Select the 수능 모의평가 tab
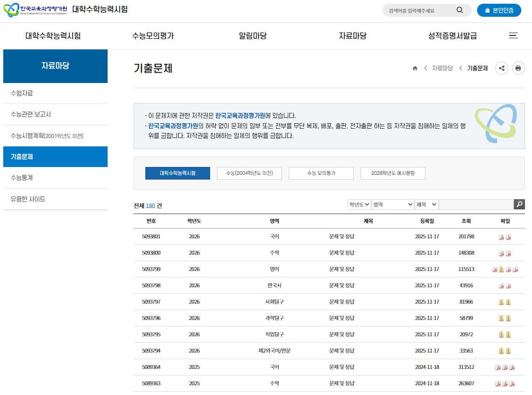 click(321, 173)
